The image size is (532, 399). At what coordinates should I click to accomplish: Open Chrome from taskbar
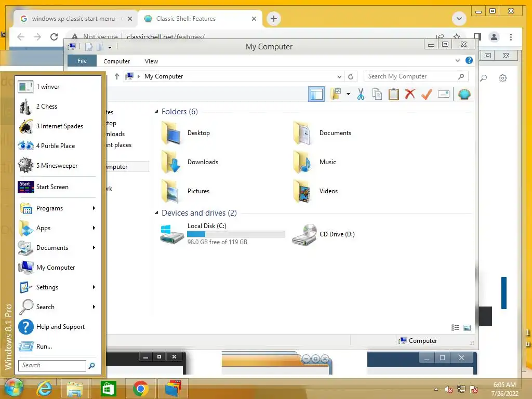point(140,388)
